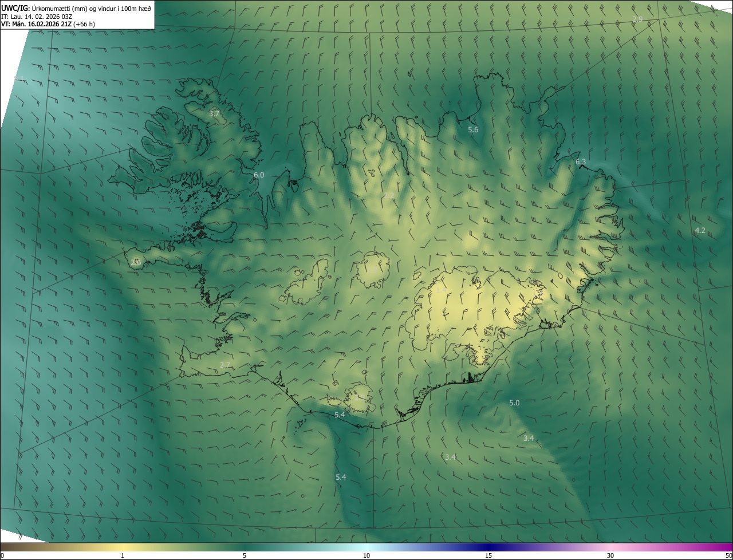Click the 5.4 label on the south coastline
The image size is (733, 560).
click(x=340, y=415)
